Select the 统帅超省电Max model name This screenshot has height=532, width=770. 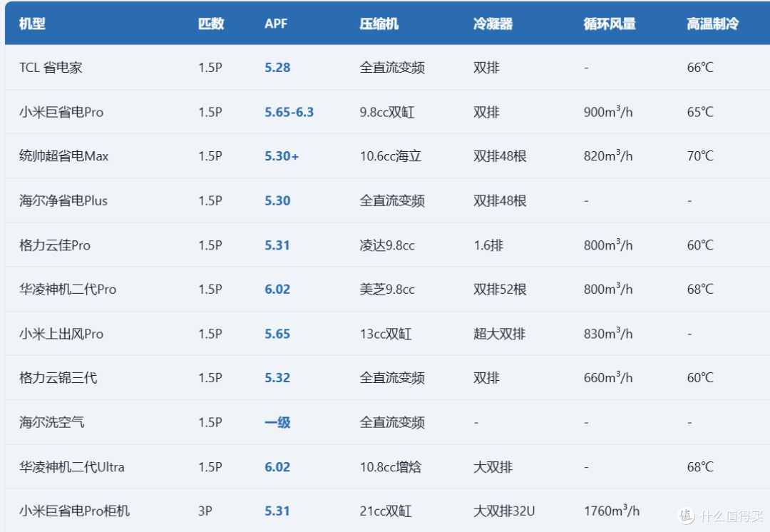64,156
